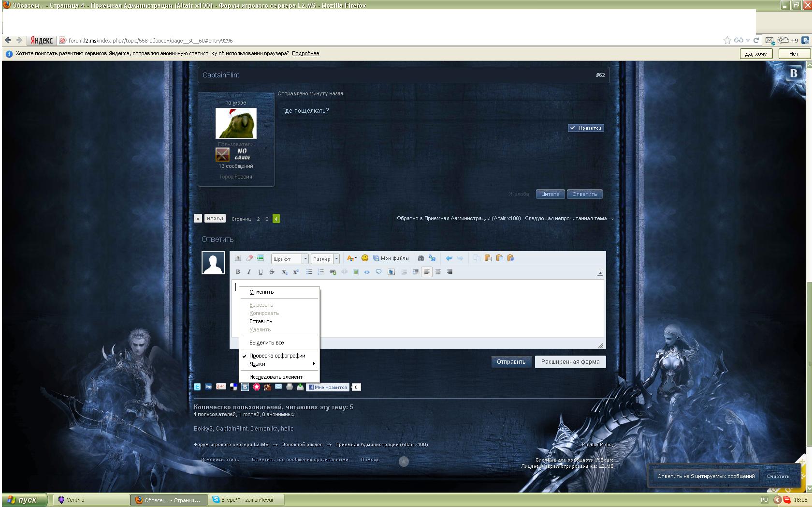The height and width of the screenshot is (508, 812).
Task: Open the Расширенная форма editor
Action: tap(570, 362)
